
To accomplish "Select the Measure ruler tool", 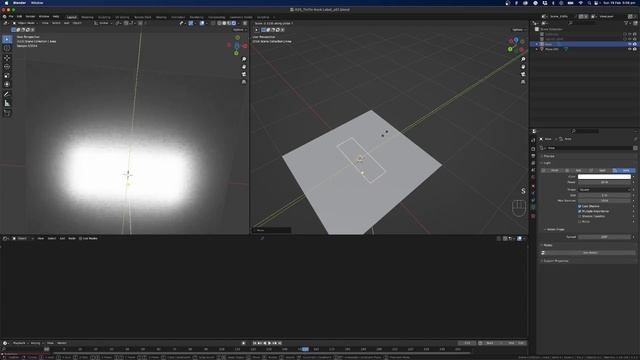I will [x=7, y=103].
